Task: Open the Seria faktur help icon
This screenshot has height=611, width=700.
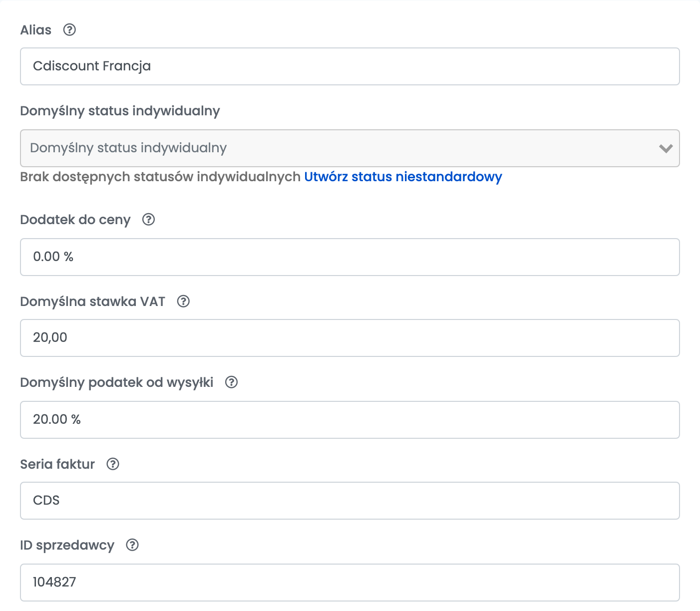Action: pos(113,464)
